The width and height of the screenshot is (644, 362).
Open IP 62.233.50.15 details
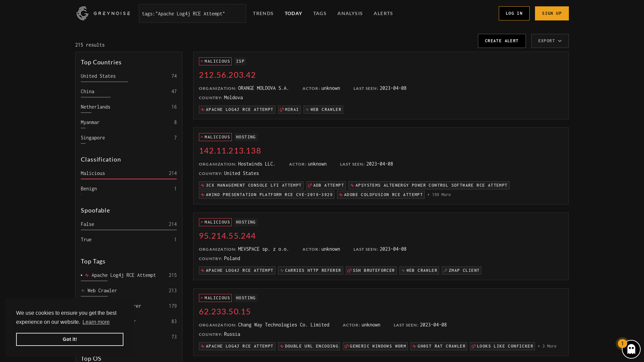pos(225,311)
